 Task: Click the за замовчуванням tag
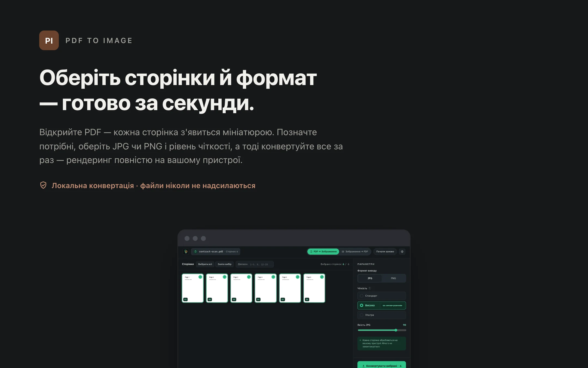[392, 305]
